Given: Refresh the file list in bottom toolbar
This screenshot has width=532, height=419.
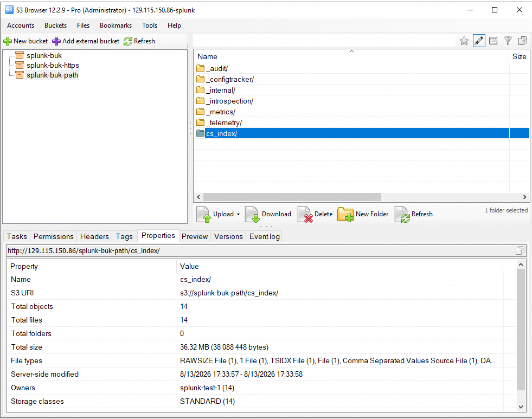Looking at the screenshot, I should (x=414, y=214).
